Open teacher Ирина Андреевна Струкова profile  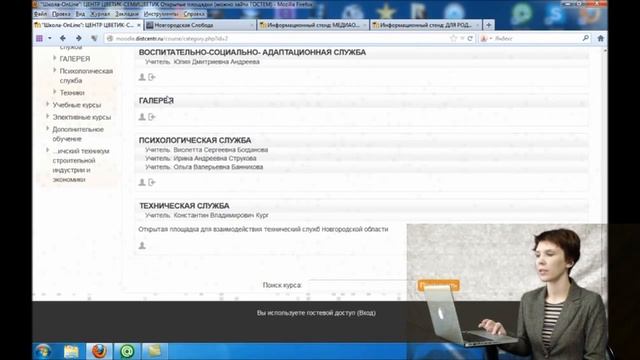215,158
